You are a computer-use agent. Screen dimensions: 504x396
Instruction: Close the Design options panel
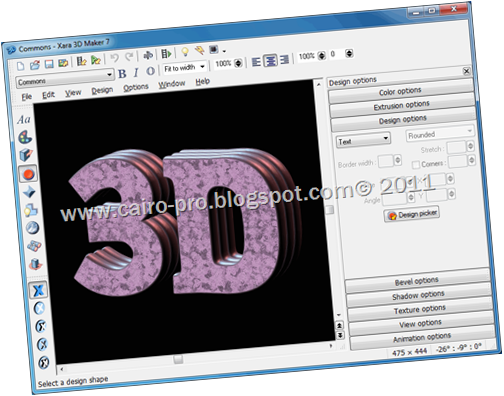pyautogui.click(x=466, y=71)
